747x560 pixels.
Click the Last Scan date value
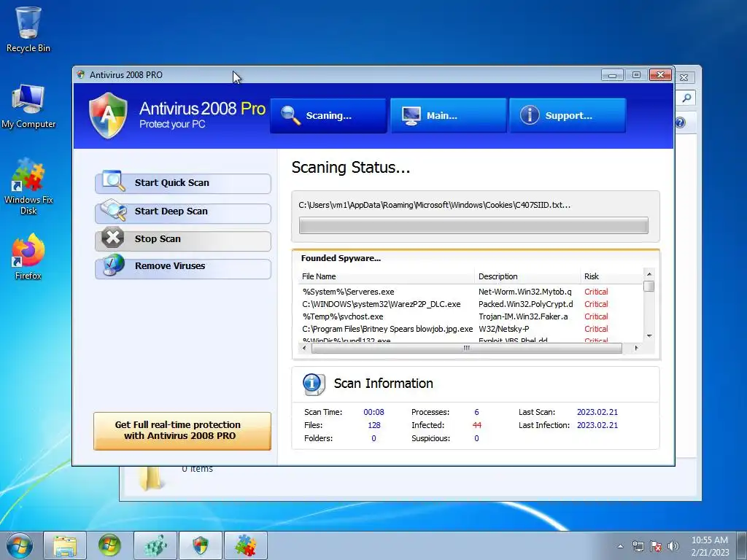(x=597, y=413)
